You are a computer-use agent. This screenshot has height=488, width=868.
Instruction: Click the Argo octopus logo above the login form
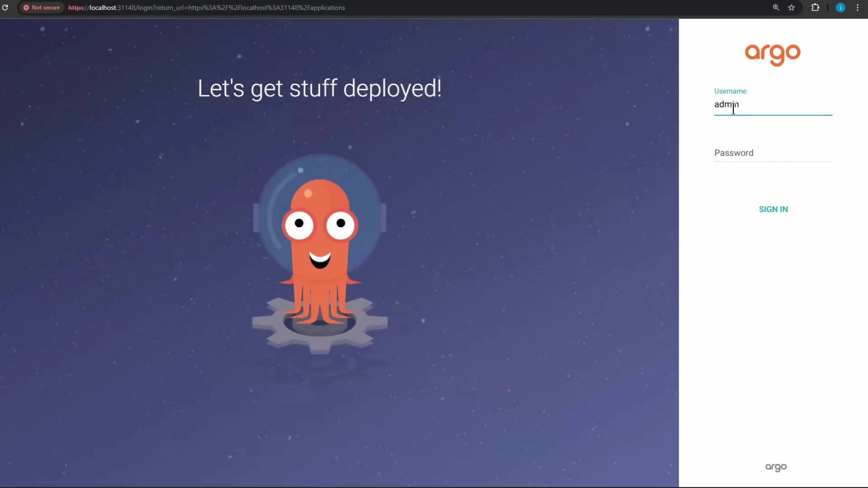click(772, 55)
